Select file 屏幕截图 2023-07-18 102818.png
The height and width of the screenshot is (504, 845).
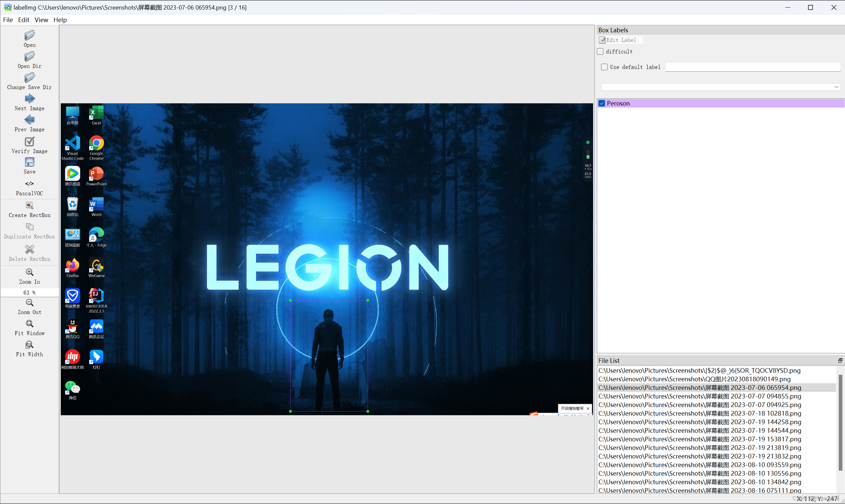tap(716, 413)
